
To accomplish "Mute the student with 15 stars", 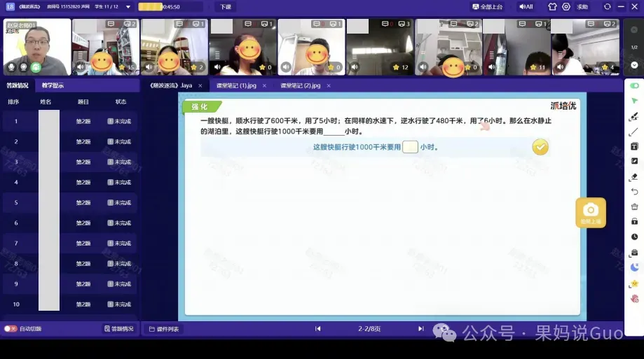I will [x=81, y=66].
